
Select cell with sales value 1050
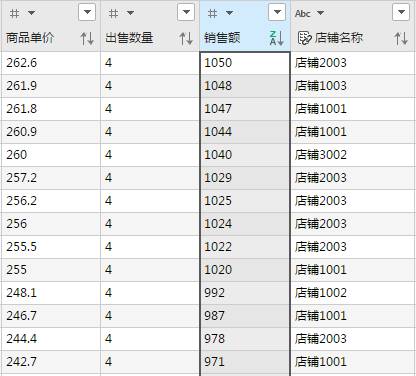(x=245, y=63)
